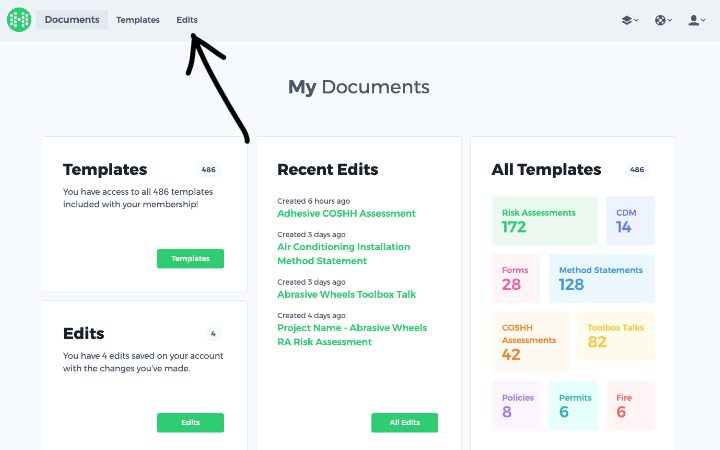Open Adhesive COSHH Assessment edit
720x450 pixels.
click(346, 214)
